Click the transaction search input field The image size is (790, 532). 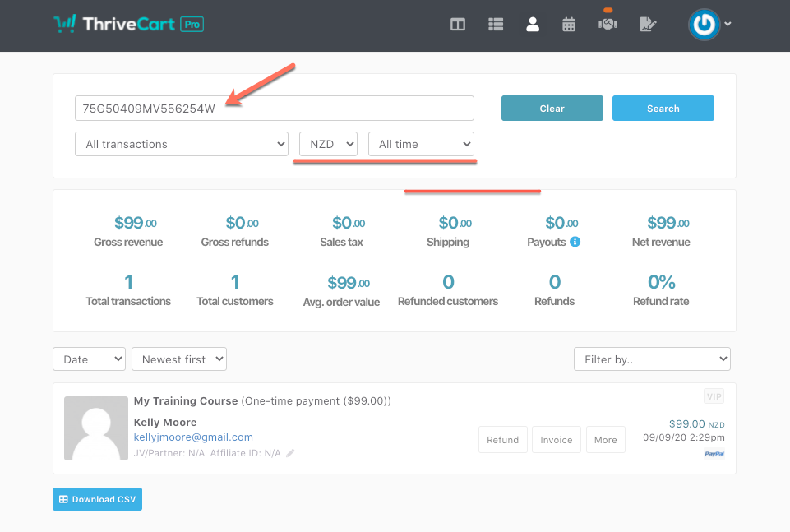coord(275,109)
